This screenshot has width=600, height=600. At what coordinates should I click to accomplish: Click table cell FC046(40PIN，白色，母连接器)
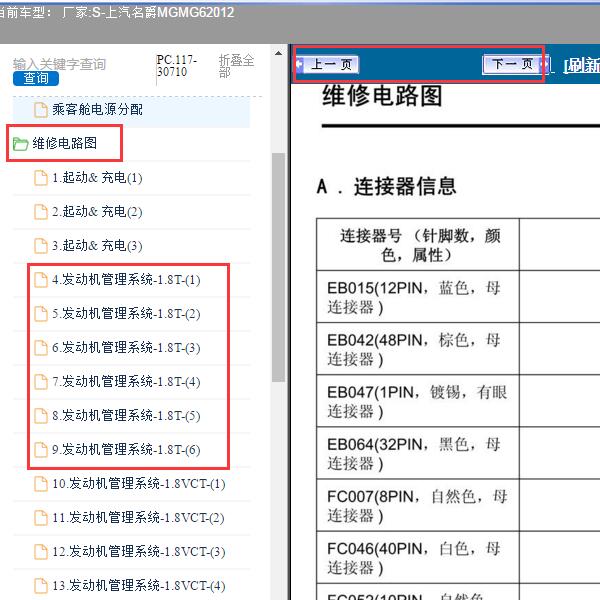point(417,557)
